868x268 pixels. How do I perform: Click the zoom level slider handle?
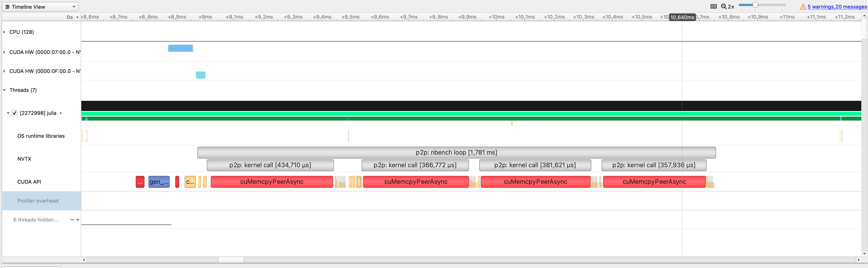pos(755,5)
